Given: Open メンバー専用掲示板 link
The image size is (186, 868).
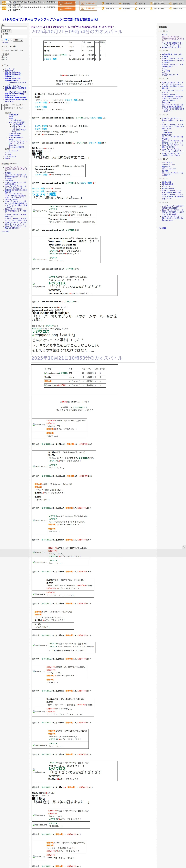Looking at the screenshot, I should tap(16, 137).
